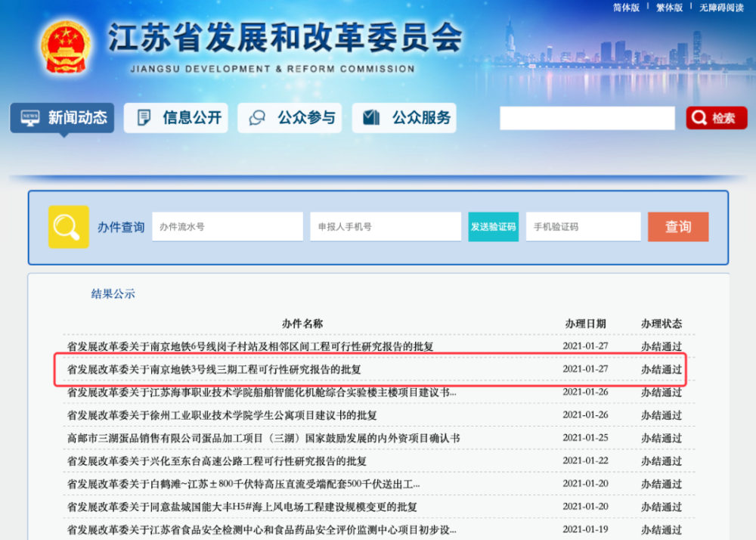Open 南京地铁6号线岗子村站 approval entry
This screenshot has height=540, width=756.
coord(250,346)
